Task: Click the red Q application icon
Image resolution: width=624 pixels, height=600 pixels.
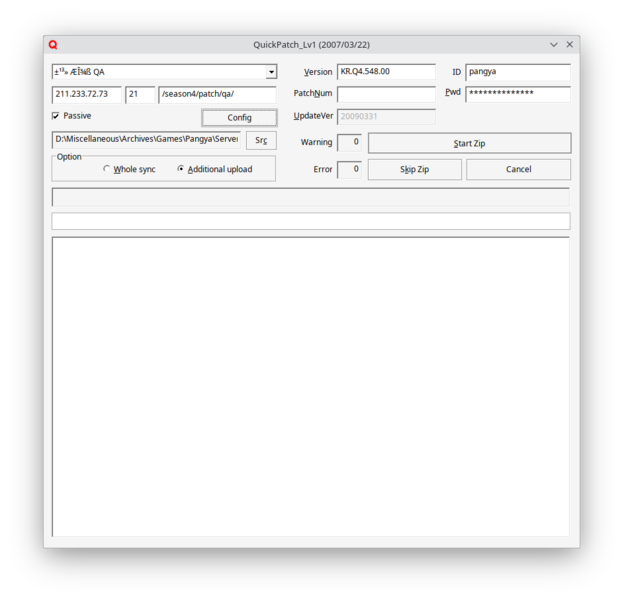Action: 53,45
